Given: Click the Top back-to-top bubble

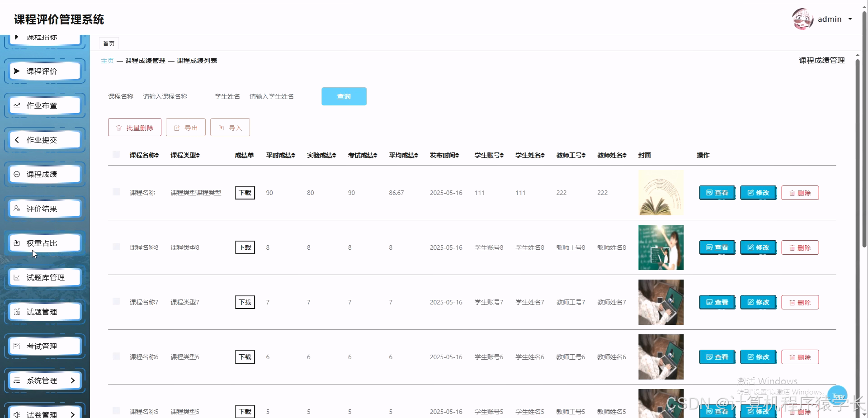Looking at the screenshot, I should tap(838, 396).
